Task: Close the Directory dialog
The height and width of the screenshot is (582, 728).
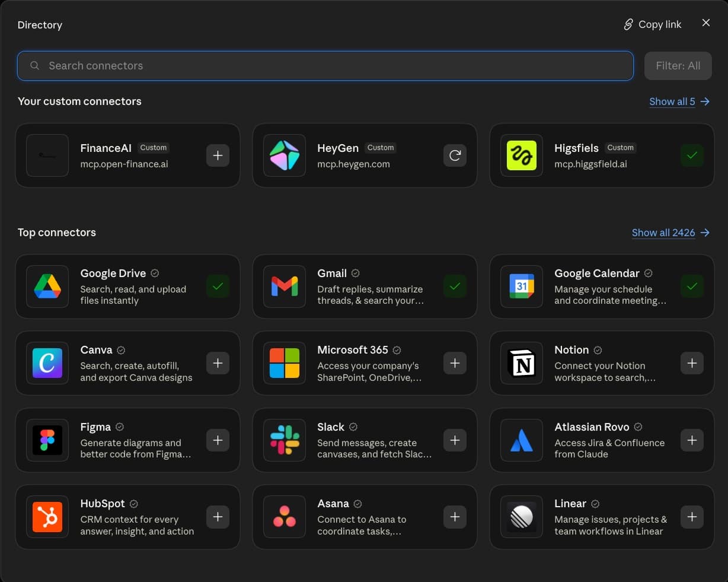Action: click(x=705, y=23)
